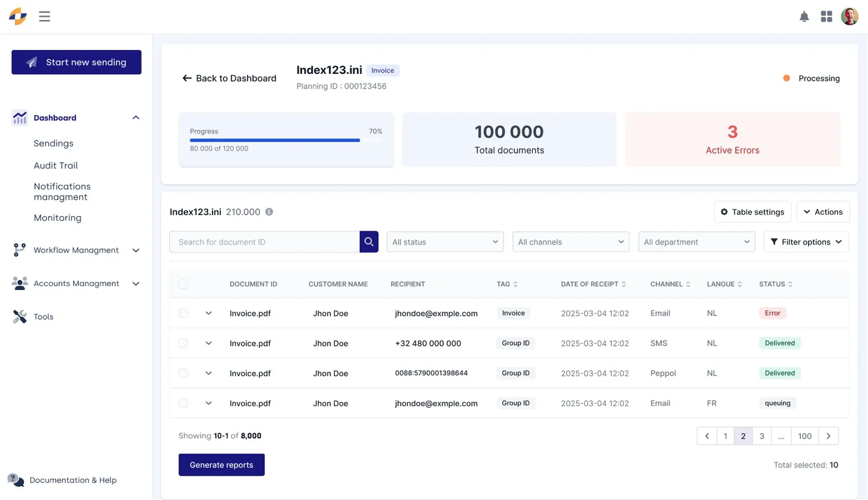The height and width of the screenshot is (500, 868).
Task: Click the 3 Active Errors card
Action: [732, 140]
